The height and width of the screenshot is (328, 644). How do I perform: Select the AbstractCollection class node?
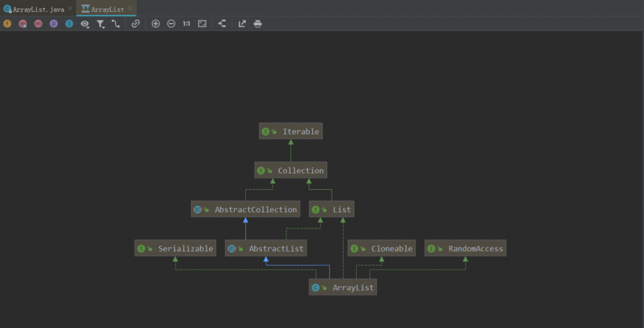(245, 210)
